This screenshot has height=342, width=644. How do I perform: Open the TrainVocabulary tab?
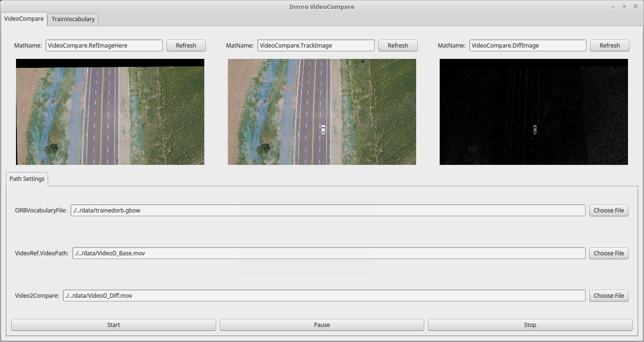tap(73, 19)
